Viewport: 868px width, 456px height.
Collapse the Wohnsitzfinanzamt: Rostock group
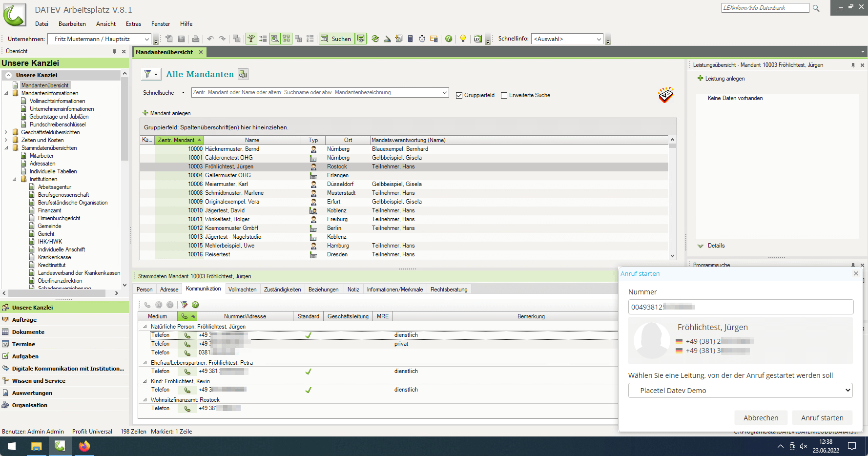coord(145,400)
